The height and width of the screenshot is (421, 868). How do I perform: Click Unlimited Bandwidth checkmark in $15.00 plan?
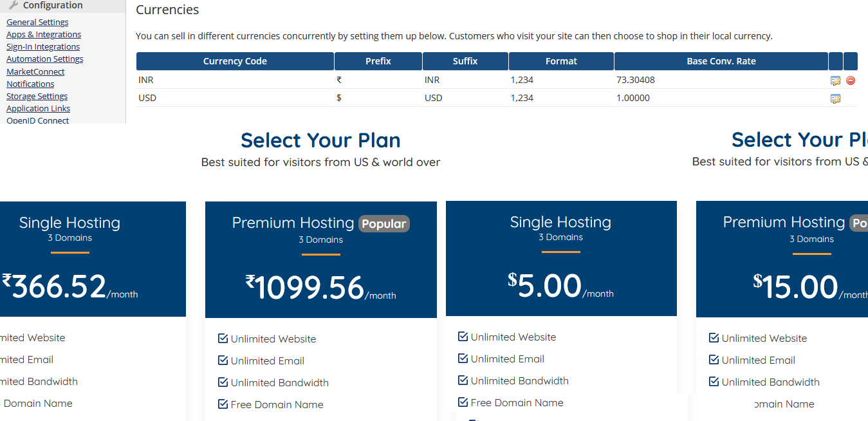[714, 381]
